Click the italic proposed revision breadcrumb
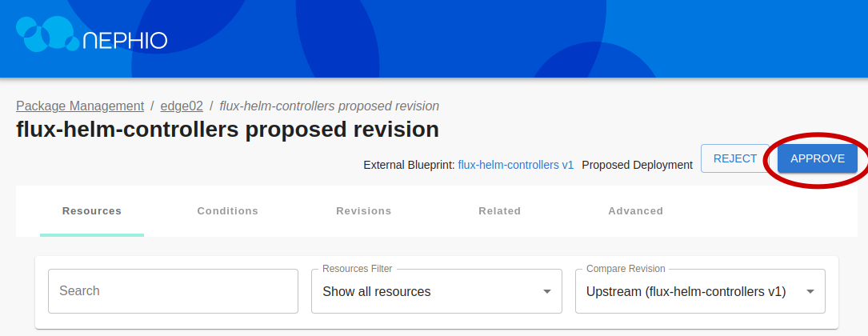Image resolution: width=868 pixels, height=336 pixels. click(x=329, y=106)
